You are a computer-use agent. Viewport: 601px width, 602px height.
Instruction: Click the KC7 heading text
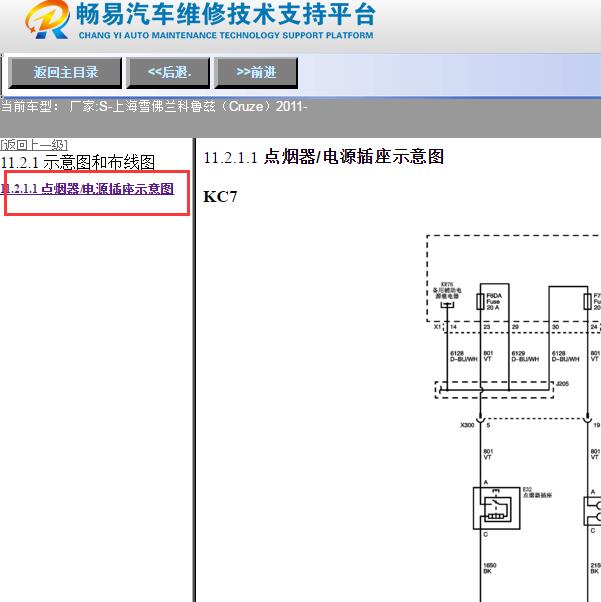[x=220, y=197]
